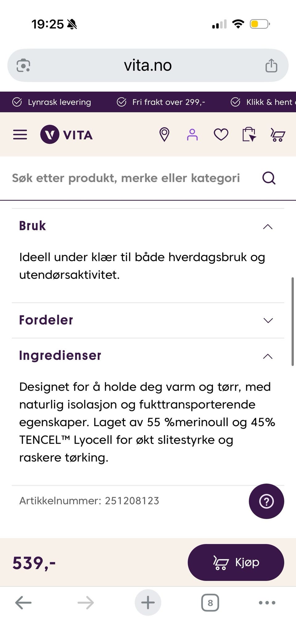Tap the browser share icon

pos(271,65)
